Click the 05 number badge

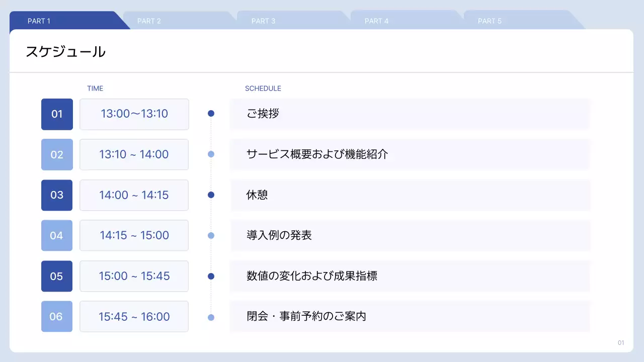[x=57, y=276]
